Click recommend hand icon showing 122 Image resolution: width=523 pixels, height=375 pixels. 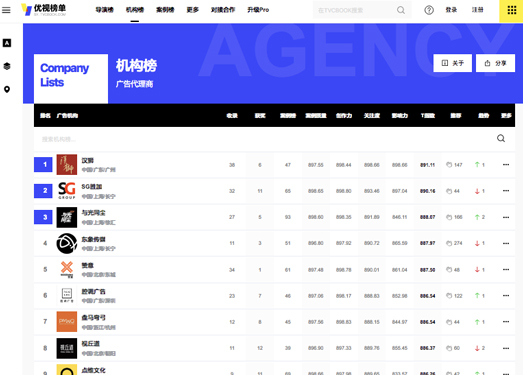click(449, 296)
